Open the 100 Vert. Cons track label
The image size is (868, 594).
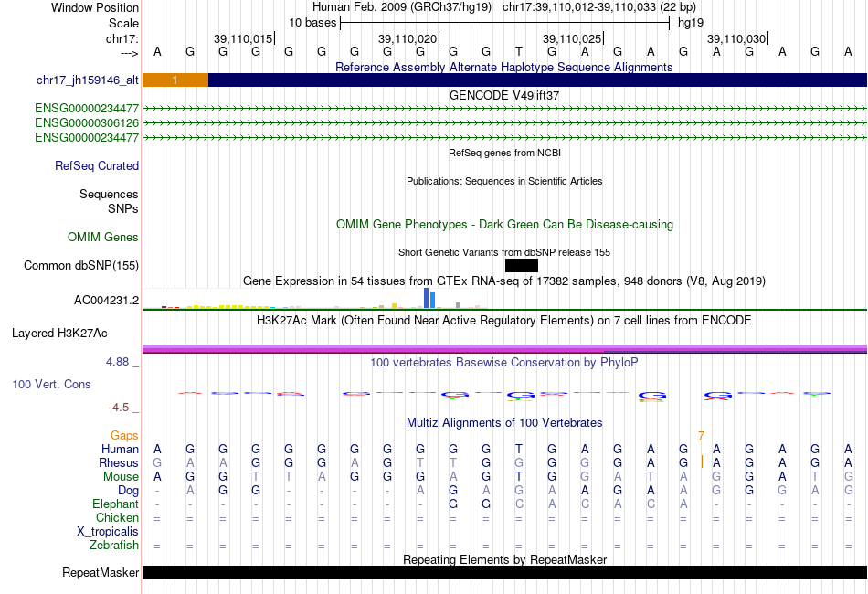click(51, 384)
